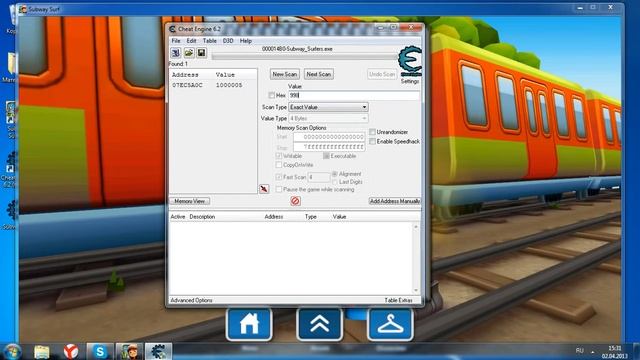Switch to Subway Surfers taskbar icon
640x360 pixels.
[129, 351]
